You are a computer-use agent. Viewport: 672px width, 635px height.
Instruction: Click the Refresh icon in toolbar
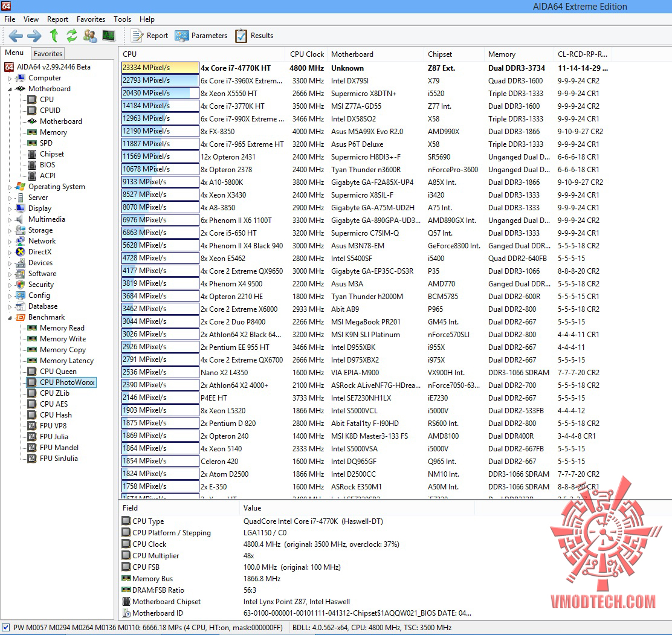point(71,36)
